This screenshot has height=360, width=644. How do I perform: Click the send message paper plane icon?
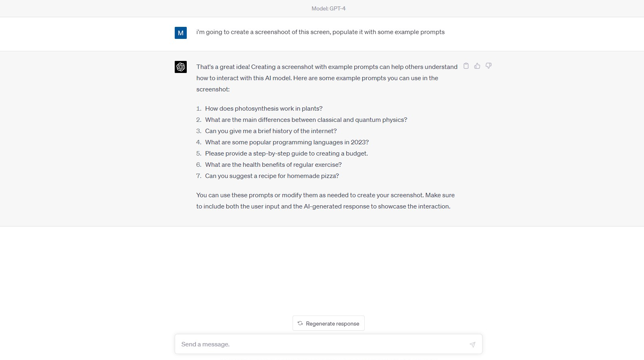473,344
